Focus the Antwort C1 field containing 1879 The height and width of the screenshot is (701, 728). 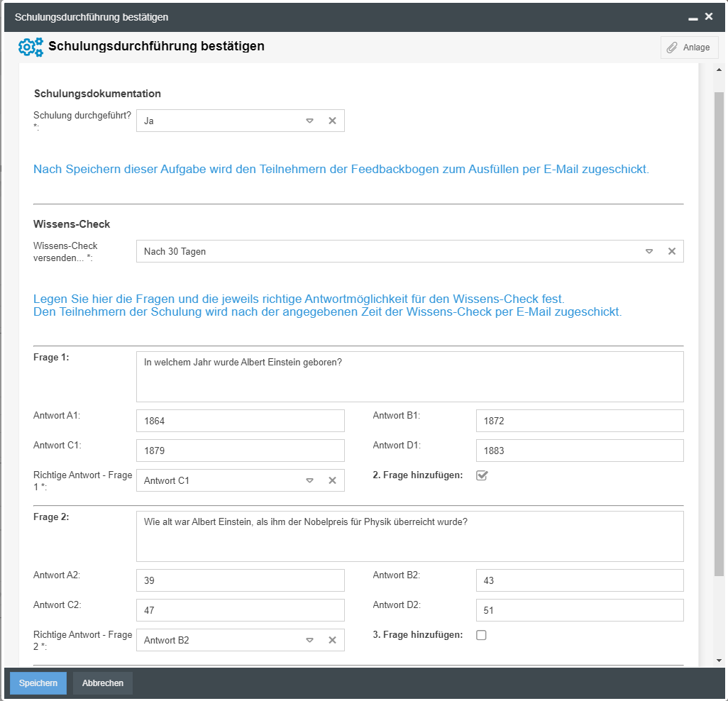pos(241,451)
